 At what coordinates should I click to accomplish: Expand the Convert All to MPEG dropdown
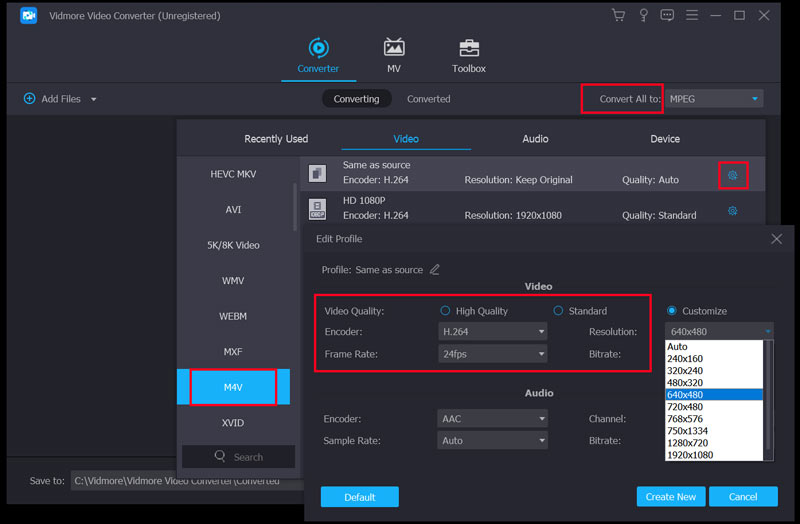[x=714, y=99]
